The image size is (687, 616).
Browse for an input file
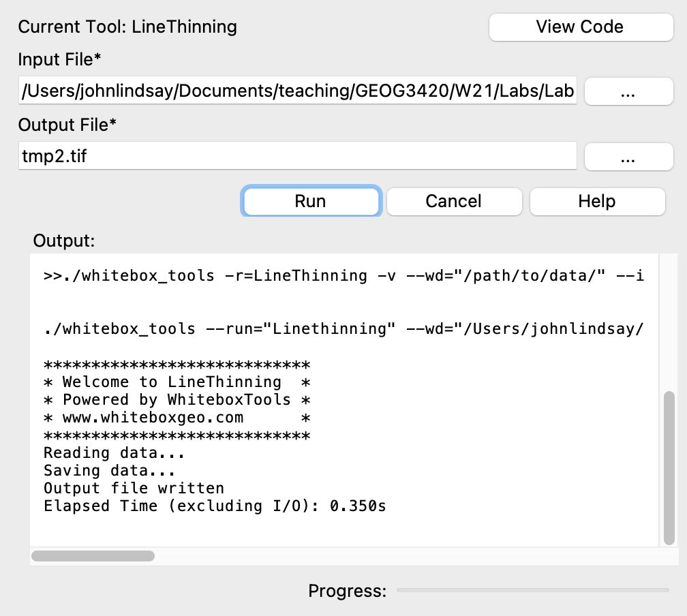pos(628,91)
